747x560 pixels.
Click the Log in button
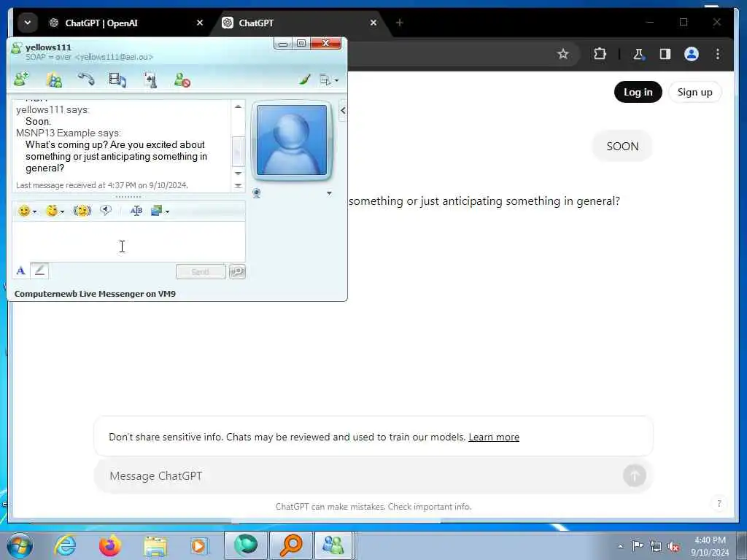coord(638,92)
